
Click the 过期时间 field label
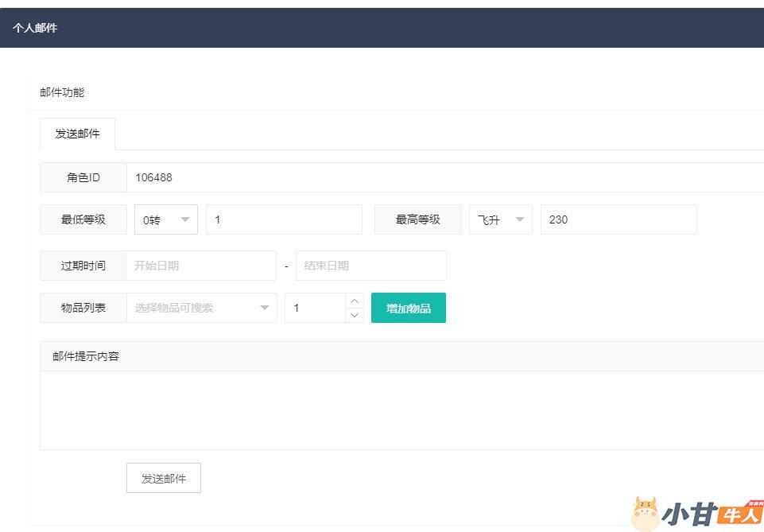(83, 266)
